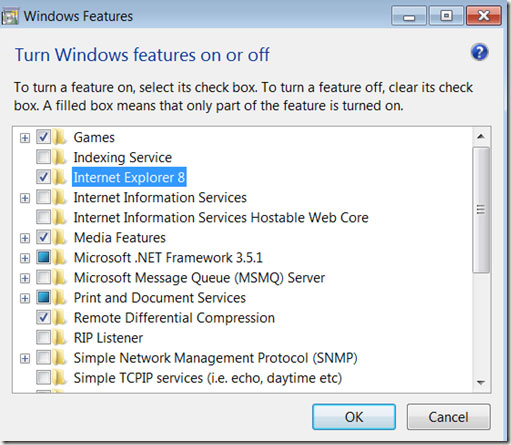Select the Games folder icon
Image resolution: width=511 pixels, height=445 pixels.
click(60, 137)
